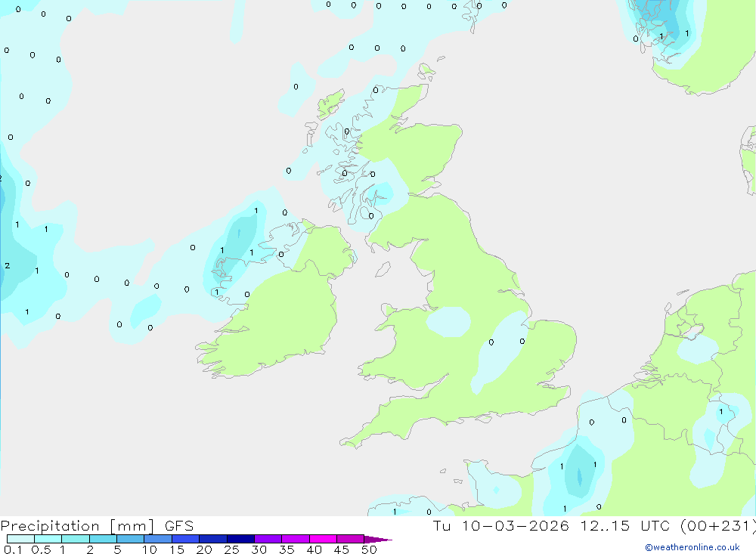Choose the 45–50 mm legend swatch

click(351, 539)
